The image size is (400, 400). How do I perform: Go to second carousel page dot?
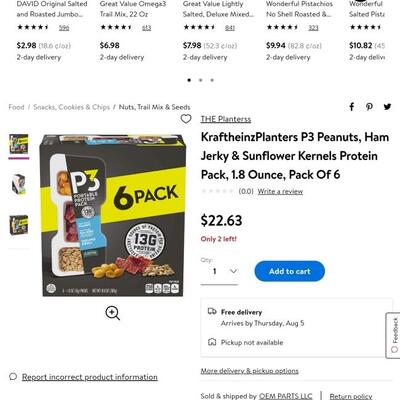(201, 80)
